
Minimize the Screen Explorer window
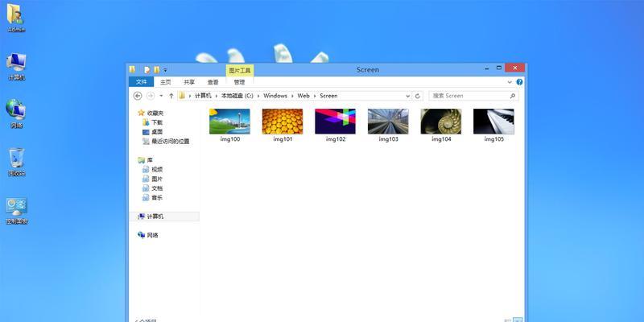tap(487, 68)
